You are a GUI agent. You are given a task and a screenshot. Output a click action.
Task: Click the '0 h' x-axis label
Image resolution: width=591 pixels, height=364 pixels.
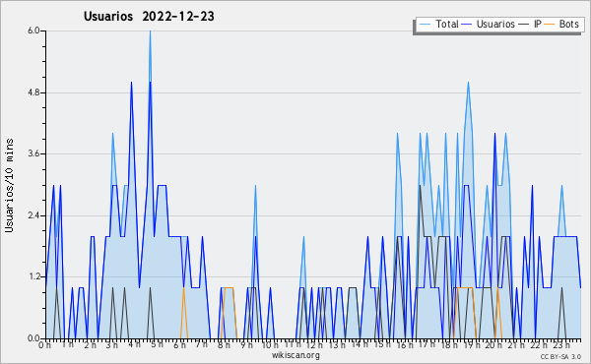tap(45, 344)
